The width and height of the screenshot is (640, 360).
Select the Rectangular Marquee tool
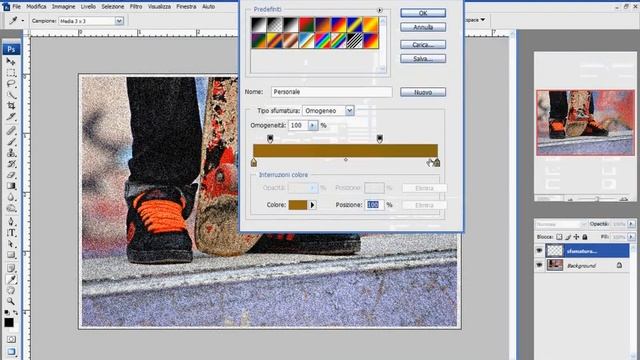click(x=11, y=73)
